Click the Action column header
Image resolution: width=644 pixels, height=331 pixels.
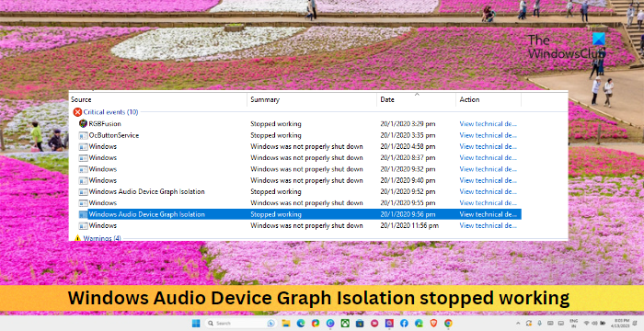469,99
